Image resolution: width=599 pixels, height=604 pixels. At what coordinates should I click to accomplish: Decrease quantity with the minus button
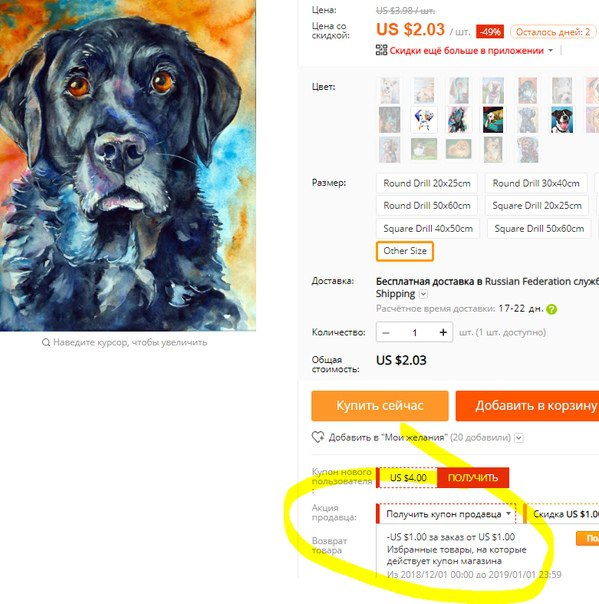pos(386,332)
